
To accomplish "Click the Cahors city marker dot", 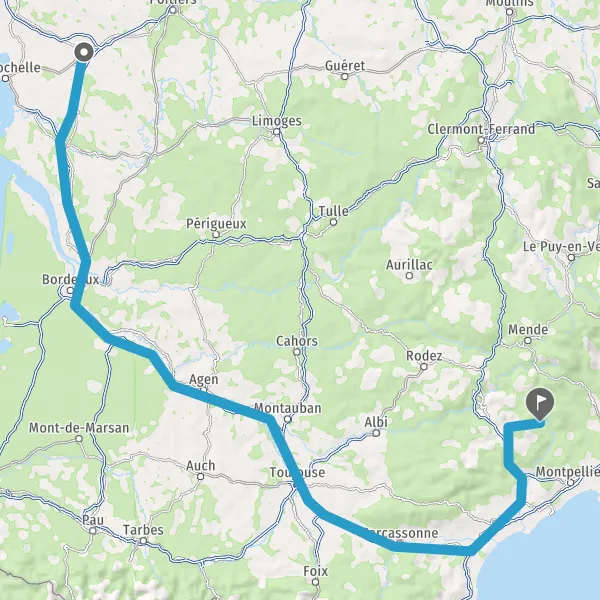I will tap(297, 352).
